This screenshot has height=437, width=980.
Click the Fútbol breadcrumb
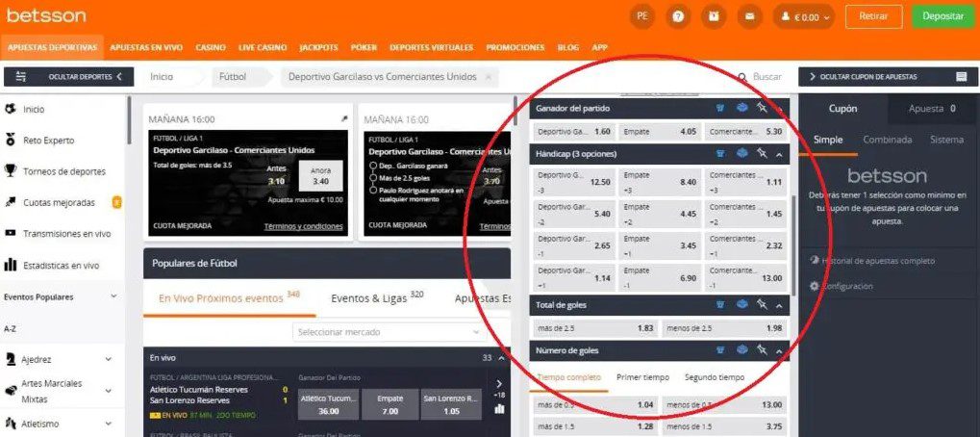click(x=233, y=77)
